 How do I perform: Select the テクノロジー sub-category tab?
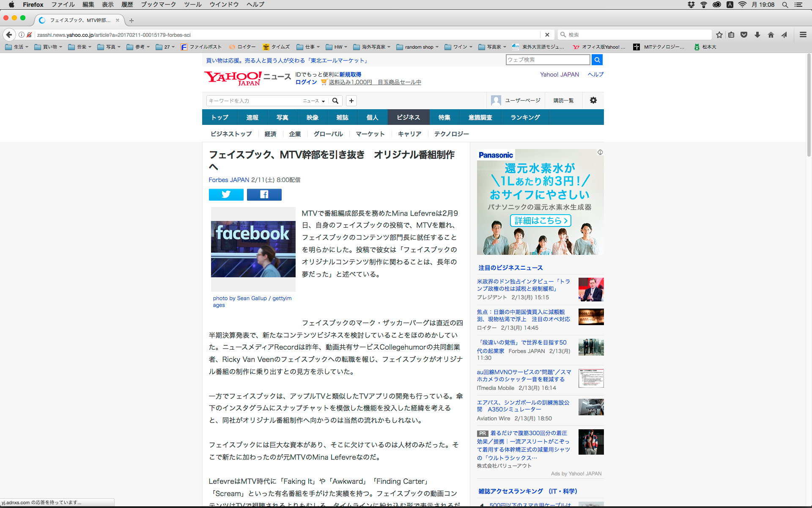pyautogui.click(x=451, y=134)
